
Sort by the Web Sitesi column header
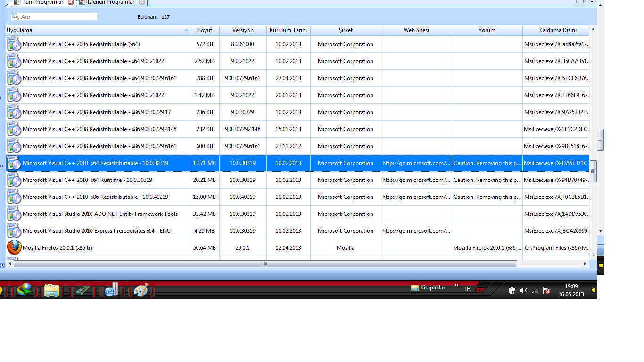pyautogui.click(x=416, y=30)
